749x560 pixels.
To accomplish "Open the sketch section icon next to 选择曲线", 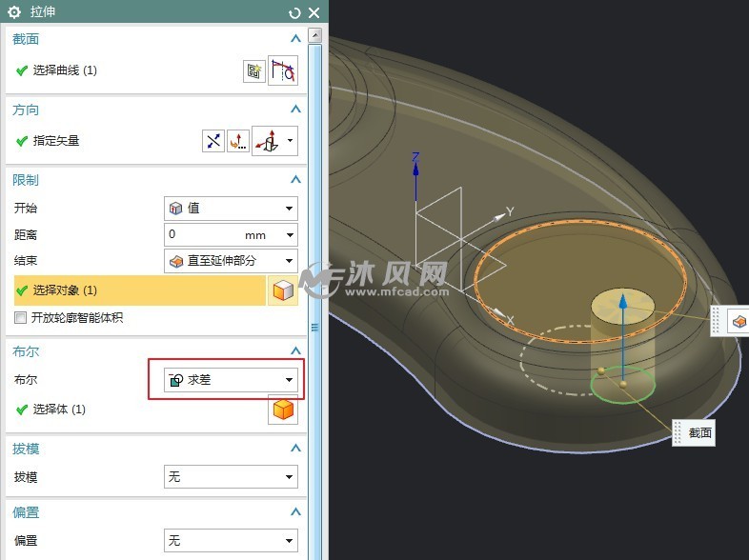I will coord(254,71).
